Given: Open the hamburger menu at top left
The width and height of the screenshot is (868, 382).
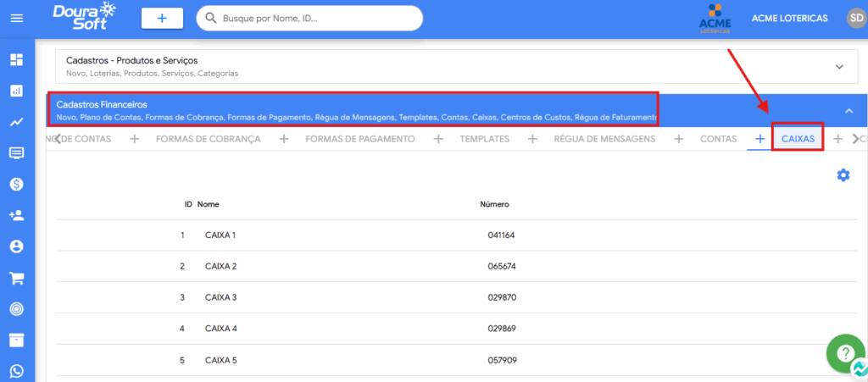Looking at the screenshot, I should (x=16, y=19).
